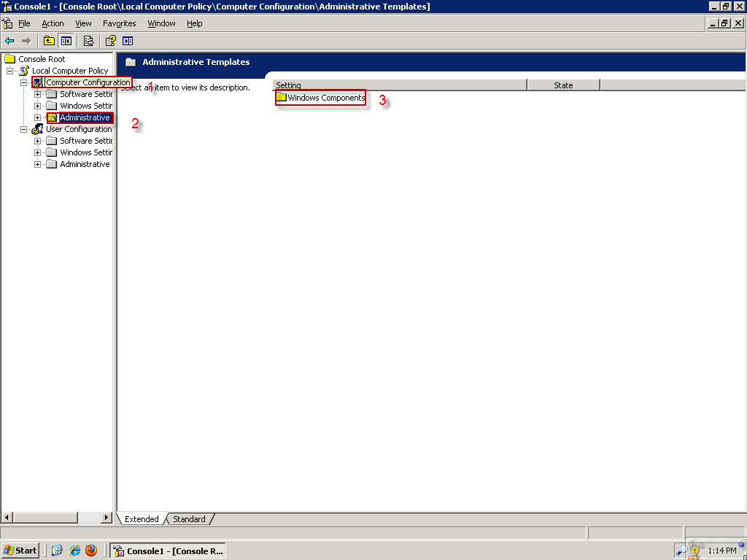Expand Administrative Templates under User Configuration
Screen dimensions: 747x560
tap(38, 164)
